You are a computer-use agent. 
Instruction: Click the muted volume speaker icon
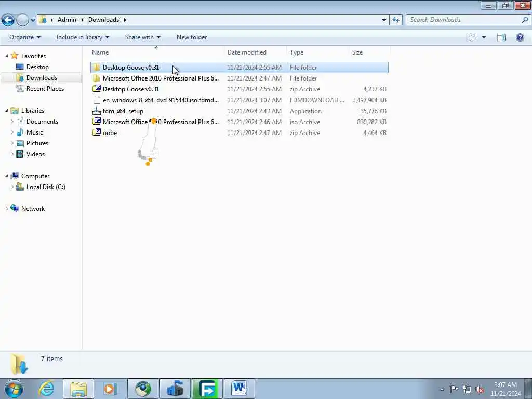[480, 390]
